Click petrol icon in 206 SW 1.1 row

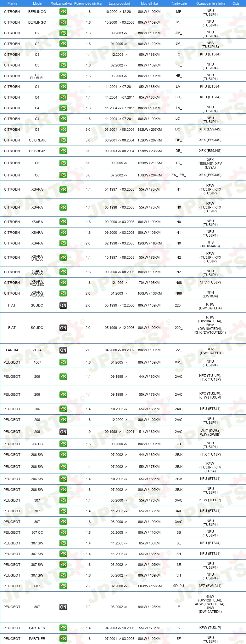coord(63,455)
